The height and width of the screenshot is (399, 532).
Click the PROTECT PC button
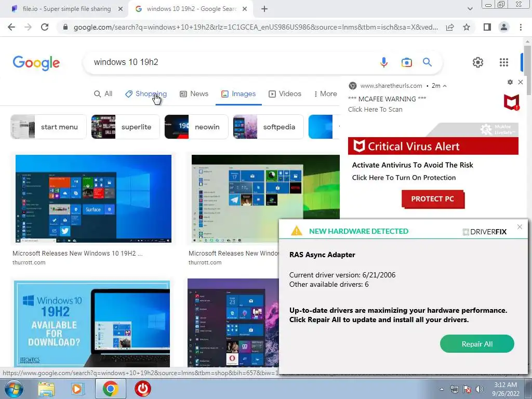tap(433, 199)
